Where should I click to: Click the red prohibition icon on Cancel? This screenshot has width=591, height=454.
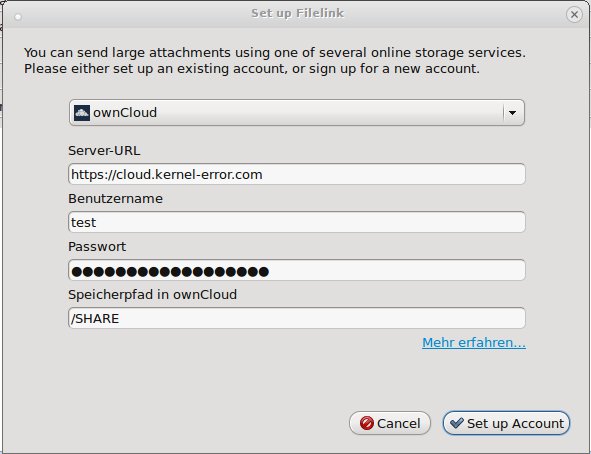point(367,423)
